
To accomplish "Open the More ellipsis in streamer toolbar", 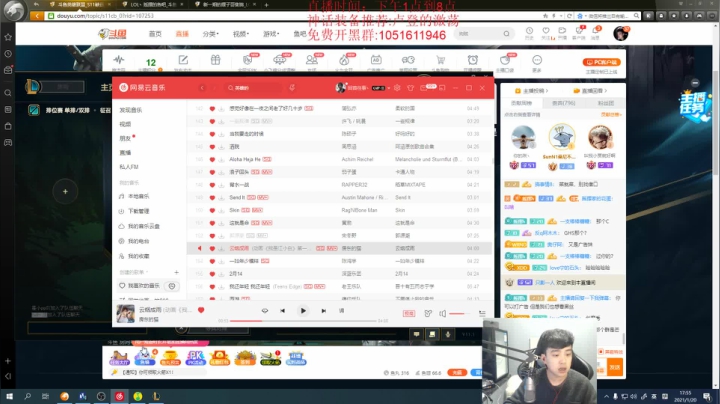I will pos(537,60).
